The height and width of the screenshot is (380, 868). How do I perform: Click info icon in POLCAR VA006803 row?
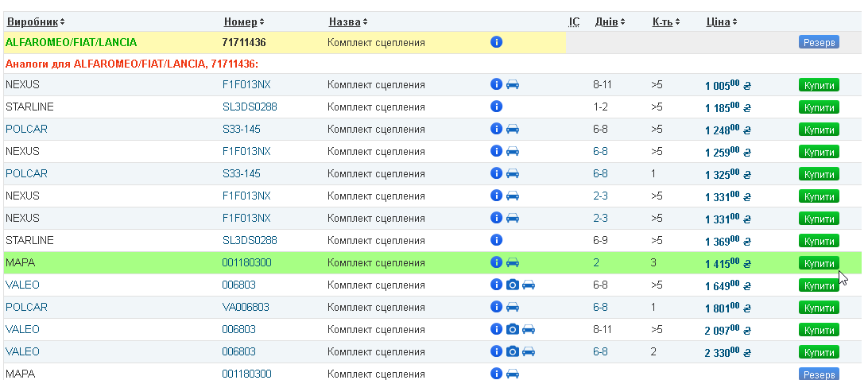[496, 307]
